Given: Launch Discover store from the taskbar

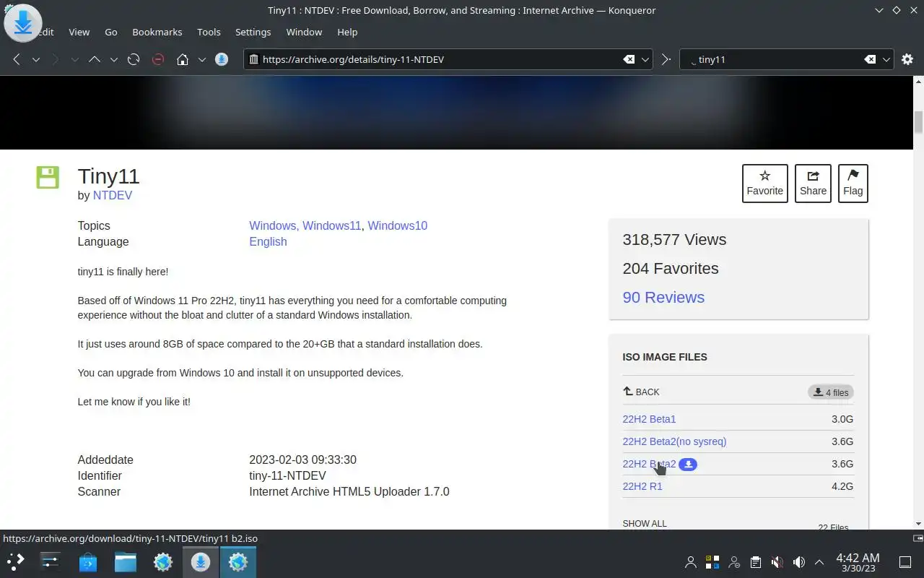Looking at the screenshot, I should coord(88,561).
